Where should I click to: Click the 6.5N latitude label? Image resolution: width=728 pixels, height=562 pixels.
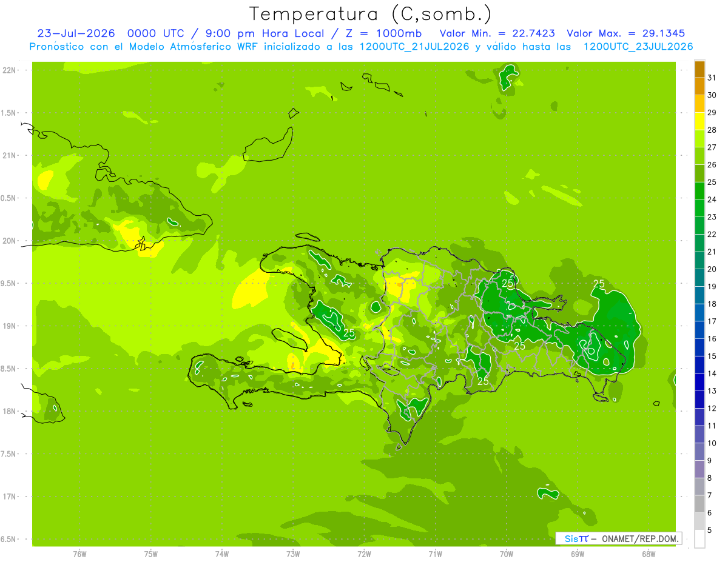pyautogui.click(x=9, y=539)
